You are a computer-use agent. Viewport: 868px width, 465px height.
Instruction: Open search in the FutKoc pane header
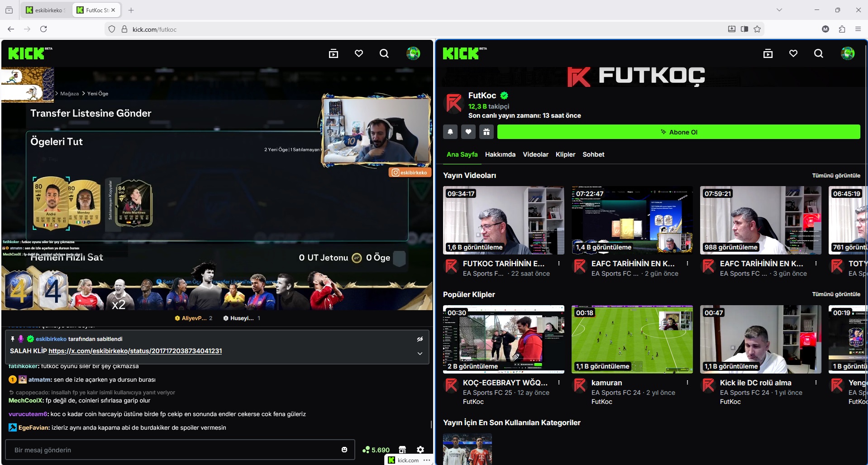(x=819, y=53)
